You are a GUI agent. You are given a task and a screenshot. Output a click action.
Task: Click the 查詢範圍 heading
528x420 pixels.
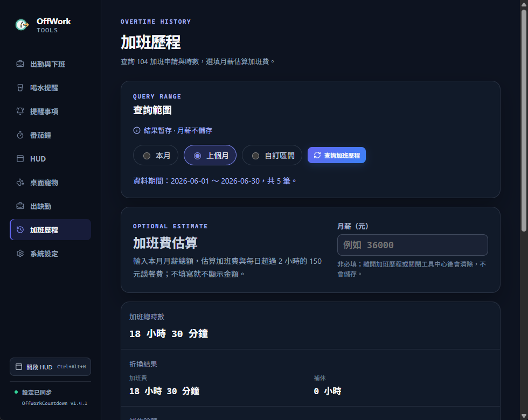tap(152, 110)
